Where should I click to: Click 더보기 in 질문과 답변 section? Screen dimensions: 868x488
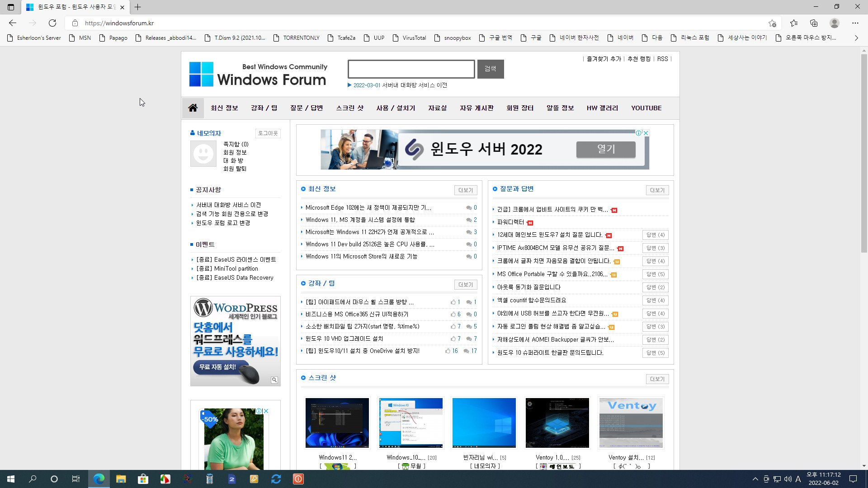657,190
